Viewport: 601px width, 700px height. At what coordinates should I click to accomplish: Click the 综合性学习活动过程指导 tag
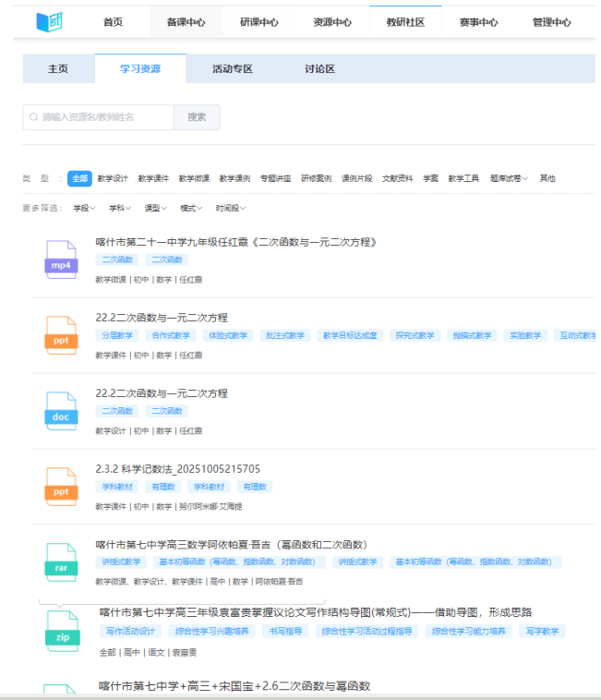click(x=367, y=632)
